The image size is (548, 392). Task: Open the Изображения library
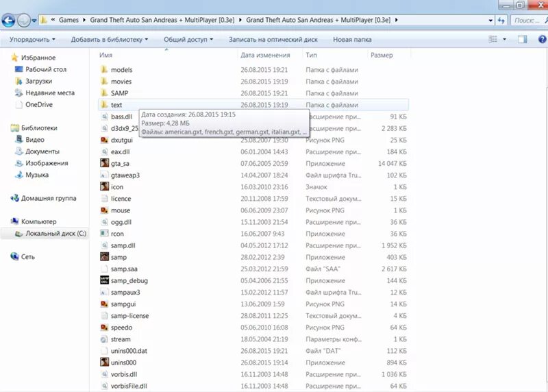coord(47,163)
